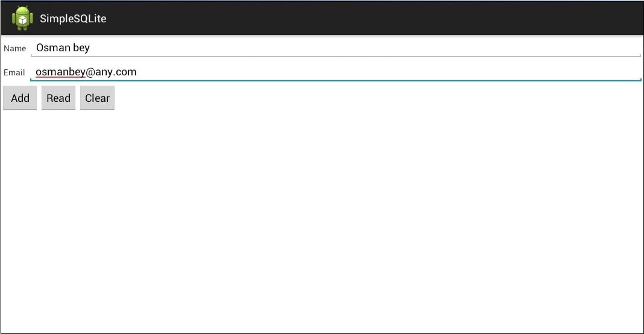
Task: Add the entered record to the database
Action: coord(20,98)
